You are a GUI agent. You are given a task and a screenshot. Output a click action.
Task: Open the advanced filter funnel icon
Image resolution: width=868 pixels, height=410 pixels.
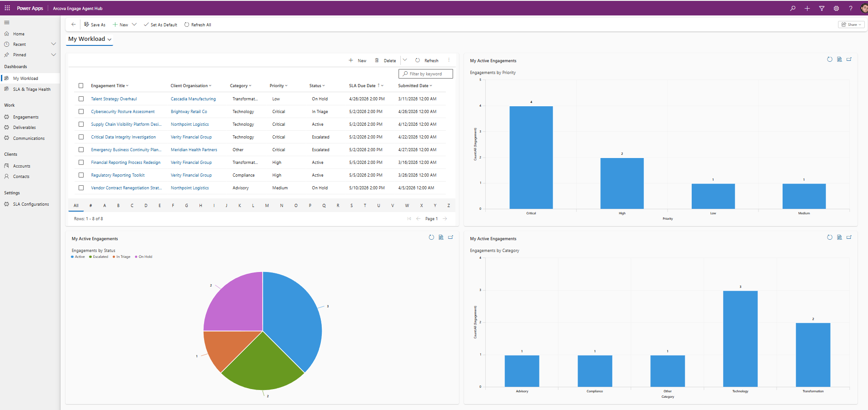822,8
